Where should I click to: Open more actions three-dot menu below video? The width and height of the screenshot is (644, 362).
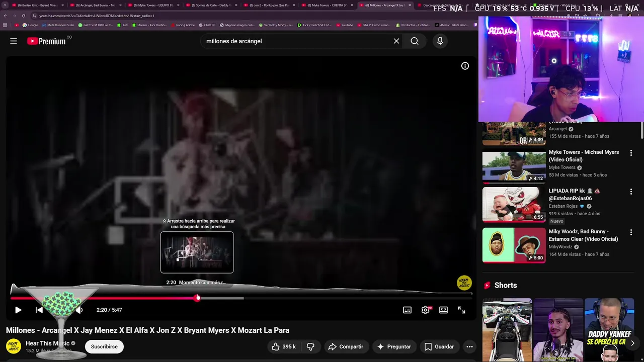pyautogui.click(x=469, y=346)
